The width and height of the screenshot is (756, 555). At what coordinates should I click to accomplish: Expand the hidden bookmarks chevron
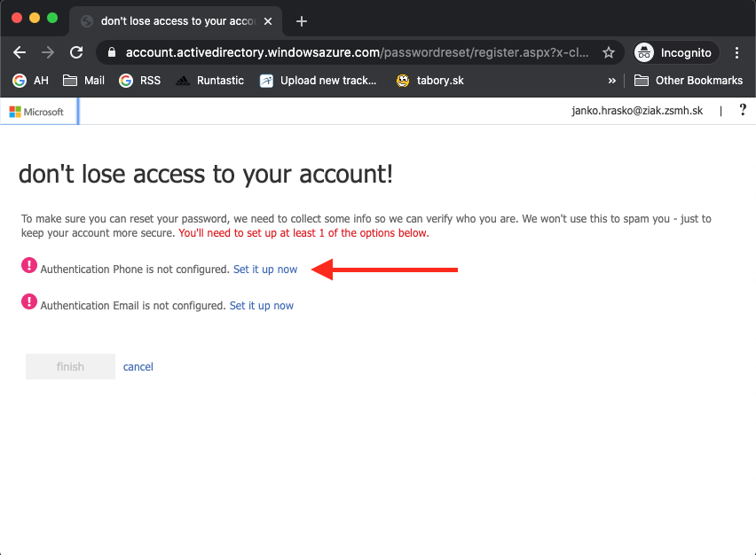611,81
